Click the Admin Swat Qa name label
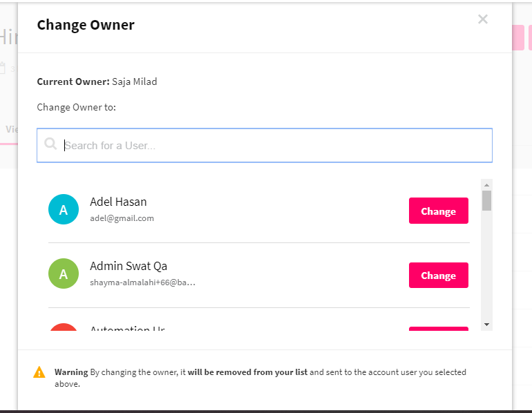Screen dimensions: 532x413 click(129, 266)
